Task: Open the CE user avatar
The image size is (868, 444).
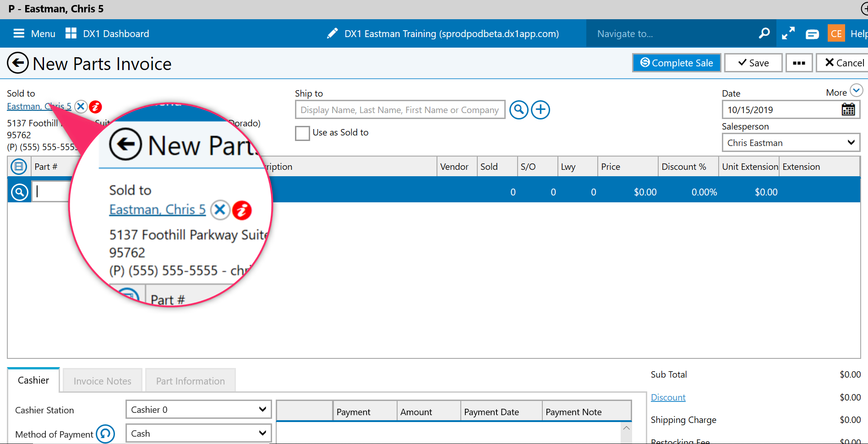Action: [x=836, y=33]
